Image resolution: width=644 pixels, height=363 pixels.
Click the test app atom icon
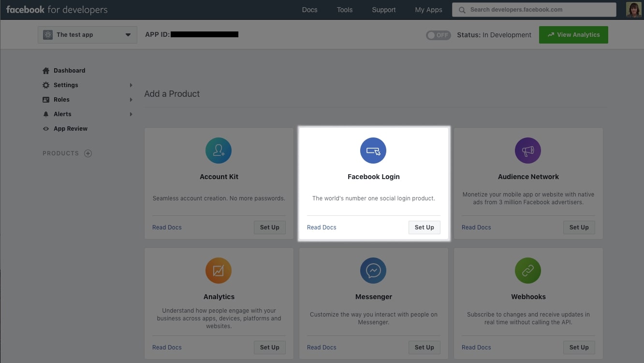click(48, 35)
